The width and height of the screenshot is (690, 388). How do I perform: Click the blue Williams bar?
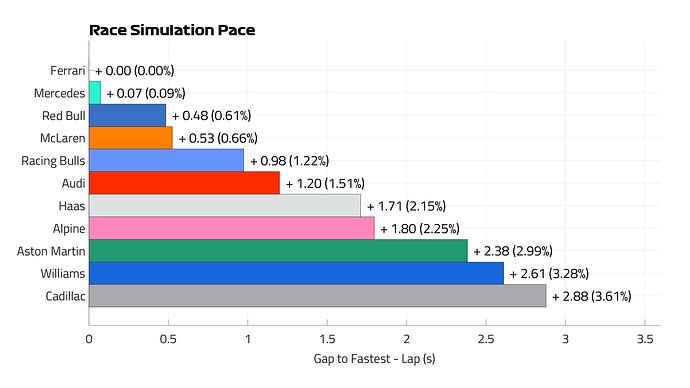(x=296, y=273)
